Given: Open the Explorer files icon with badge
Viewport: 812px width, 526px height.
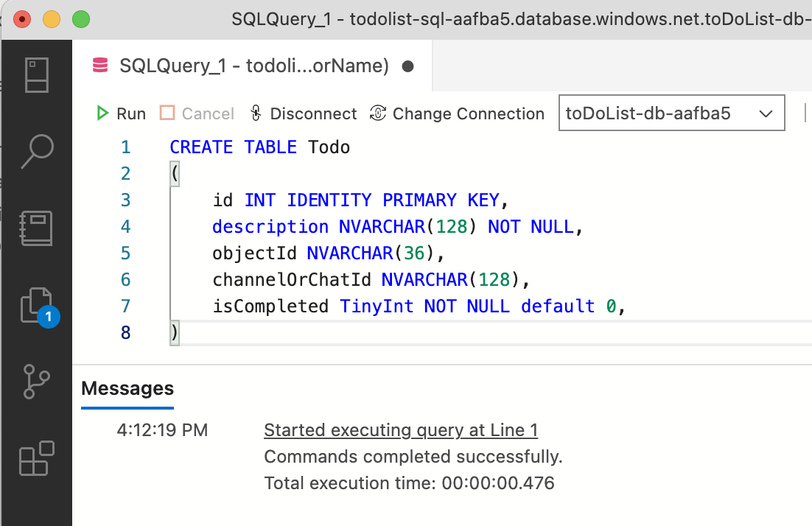Looking at the screenshot, I should tap(36, 304).
